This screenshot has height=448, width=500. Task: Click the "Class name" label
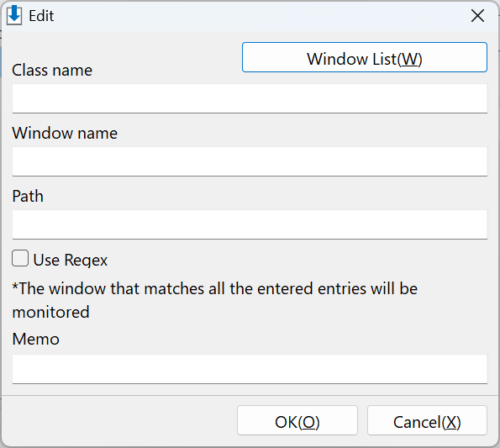[52, 70]
